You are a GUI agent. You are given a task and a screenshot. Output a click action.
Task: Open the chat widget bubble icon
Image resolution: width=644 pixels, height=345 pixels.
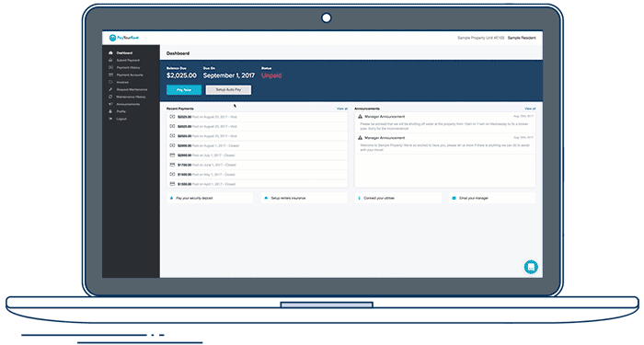[x=531, y=267]
